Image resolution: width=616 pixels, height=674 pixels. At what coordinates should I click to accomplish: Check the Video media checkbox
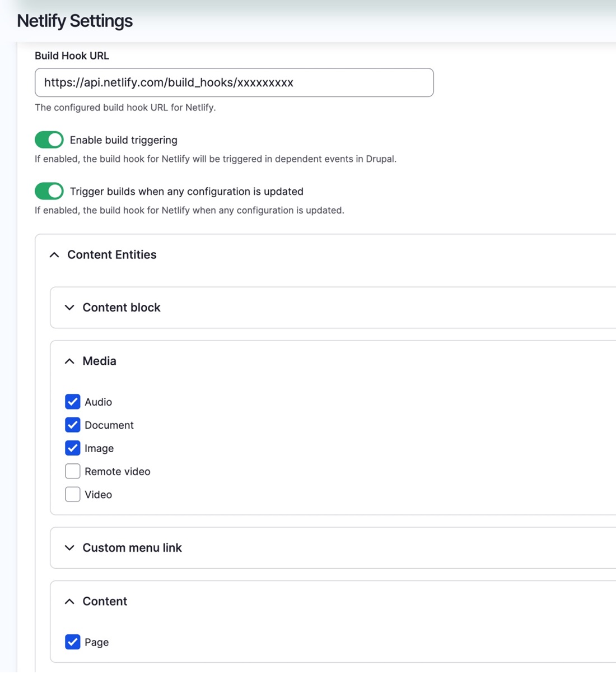[72, 494]
